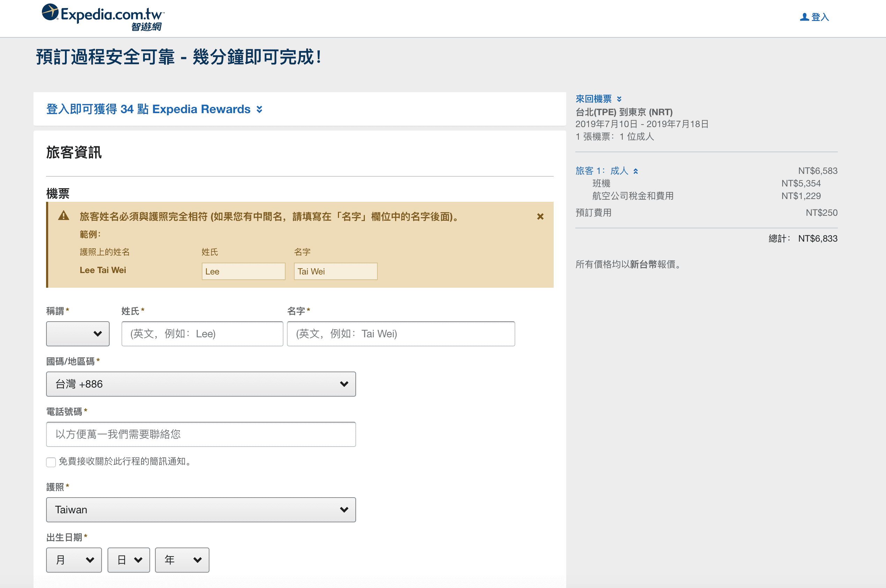Screen dimensions: 886x588
Task: Collapse the 旅客 1: 成人 price breakdown
Action: point(636,171)
